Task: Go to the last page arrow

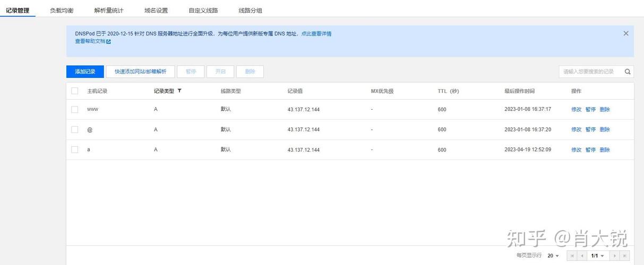Action: (x=625, y=255)
